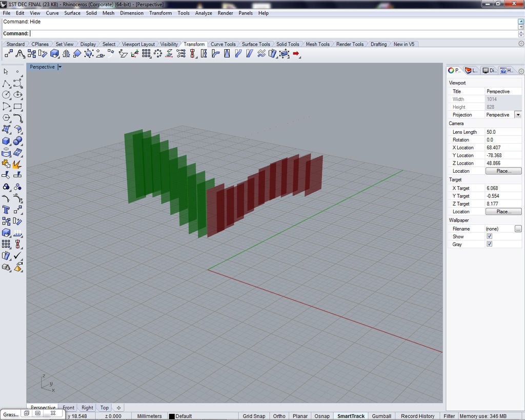Open the Transform menu in menu bar
Viewport: 525px width, 420px height.
coord(160,13)
